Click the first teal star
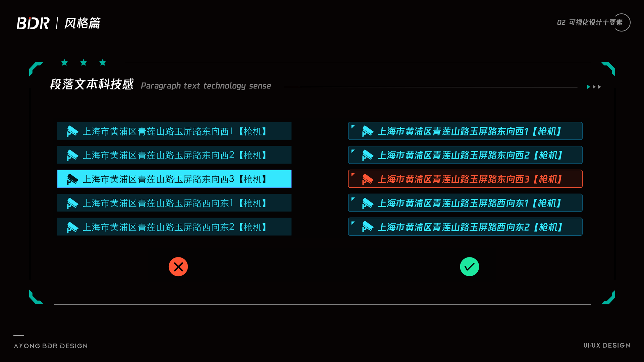The image size is (644, 362). pyautogui.click(x=64, y=62)
